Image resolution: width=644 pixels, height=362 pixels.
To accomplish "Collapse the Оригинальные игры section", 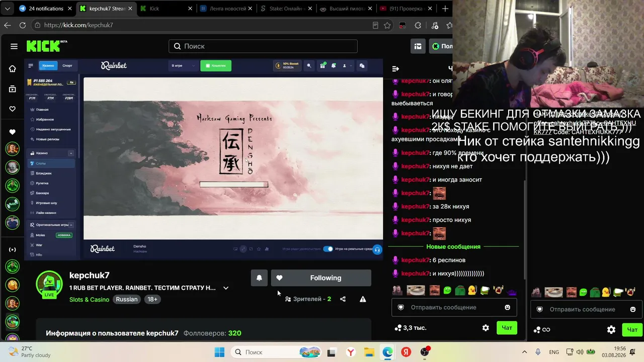I will click(x=71, y=225).
